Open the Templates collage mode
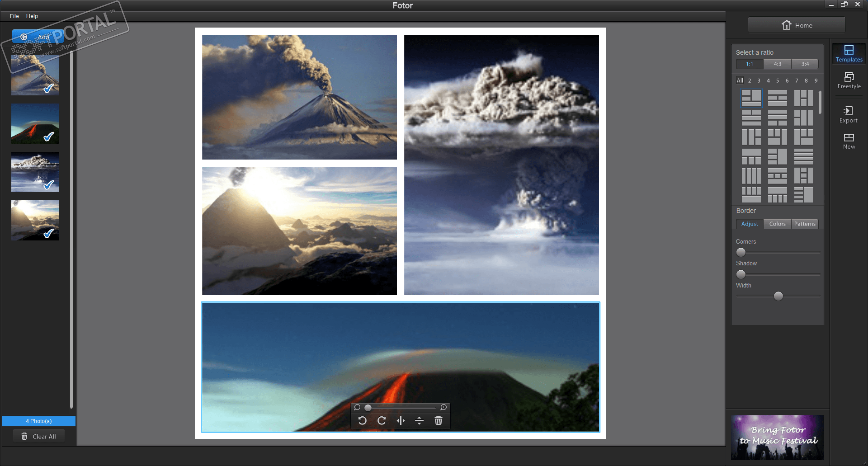The height and width of the screenshot is (466, 868). click(849, 53)
